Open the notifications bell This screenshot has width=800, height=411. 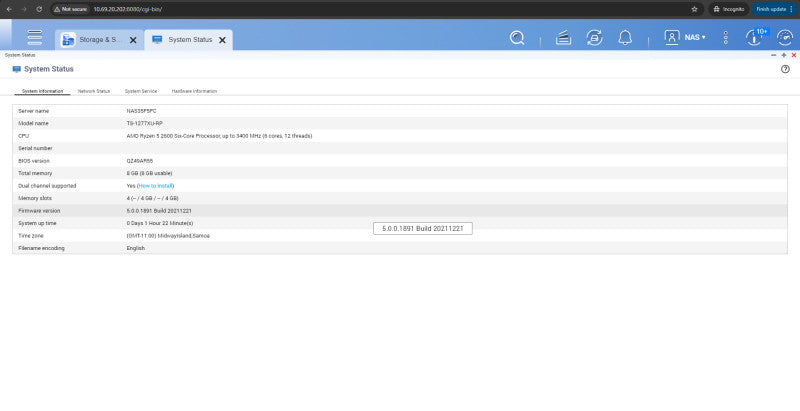[x=625, y=38]
